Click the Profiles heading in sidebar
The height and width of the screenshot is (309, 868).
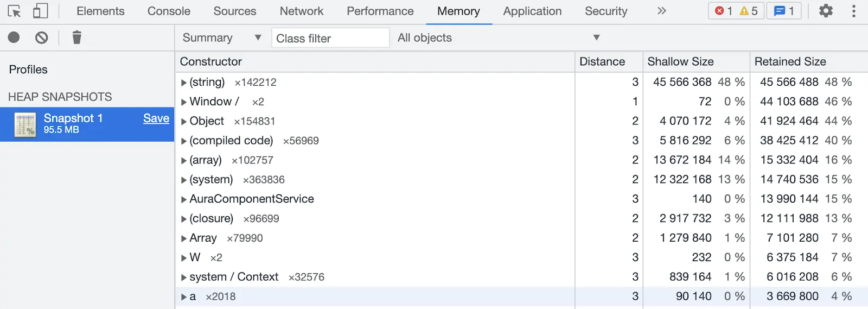28,70
